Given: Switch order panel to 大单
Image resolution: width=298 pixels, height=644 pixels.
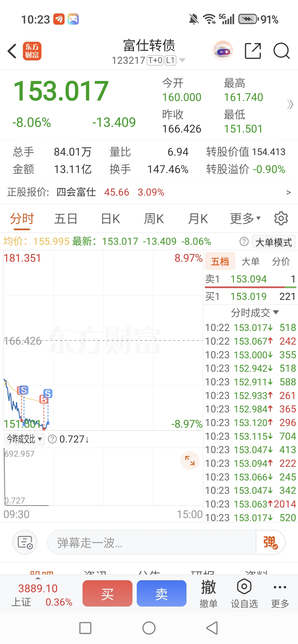Looking at the screenshot, I should [250, 262].
